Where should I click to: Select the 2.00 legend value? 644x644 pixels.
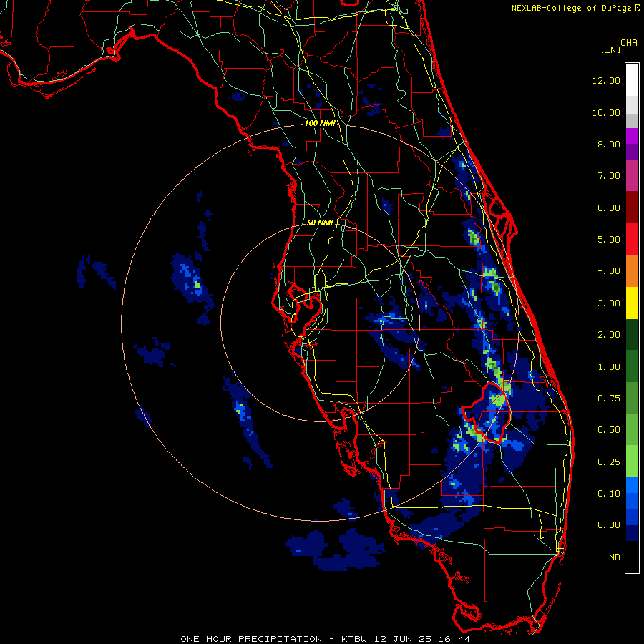click(609, 335)
